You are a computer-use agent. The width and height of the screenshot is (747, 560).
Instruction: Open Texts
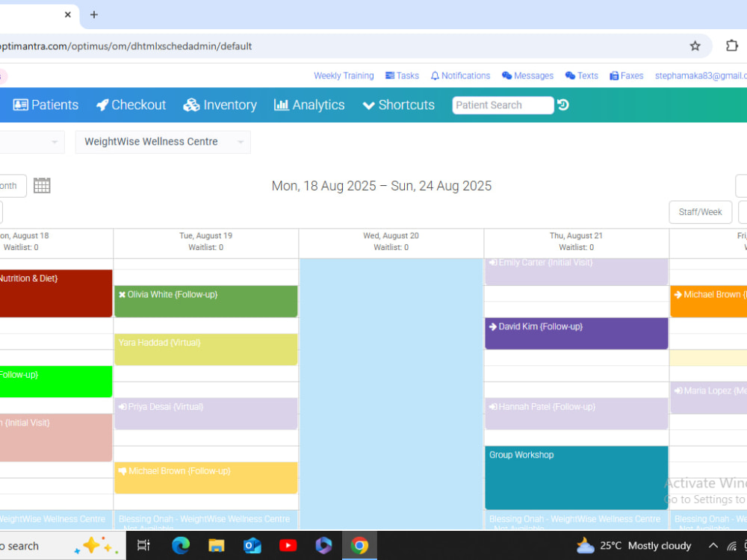pyautogui.click(x=581, y=75)
